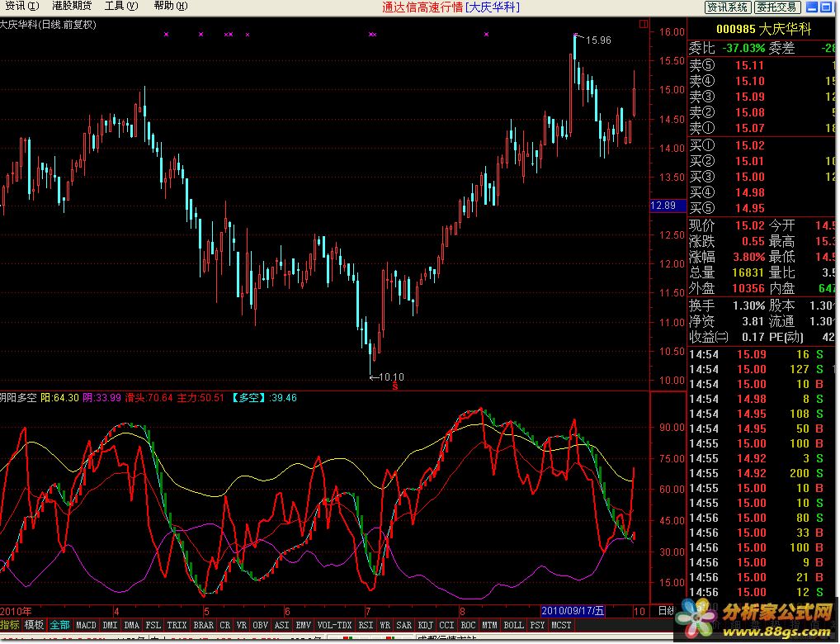Image resolution: width=840 pixels, height=644 pixels.
Task: Switch indicator to ASI
Action: [x=281, y=625]
